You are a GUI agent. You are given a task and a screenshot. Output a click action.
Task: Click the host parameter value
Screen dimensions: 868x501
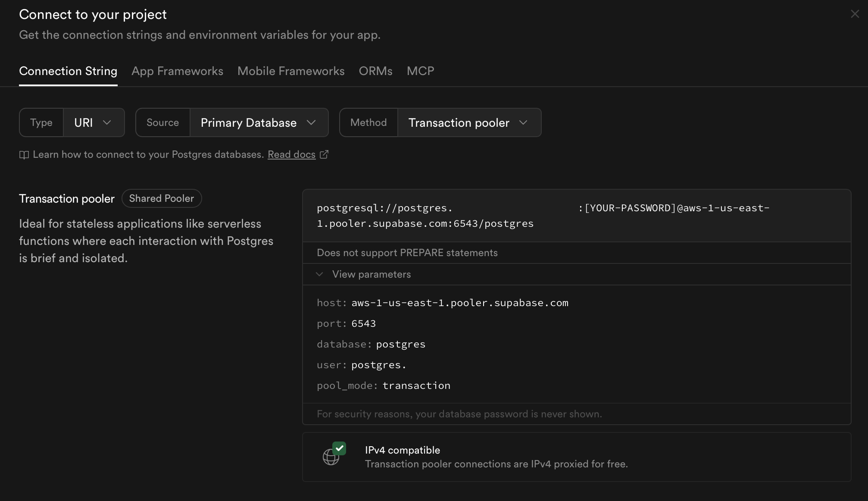point(459,303)
